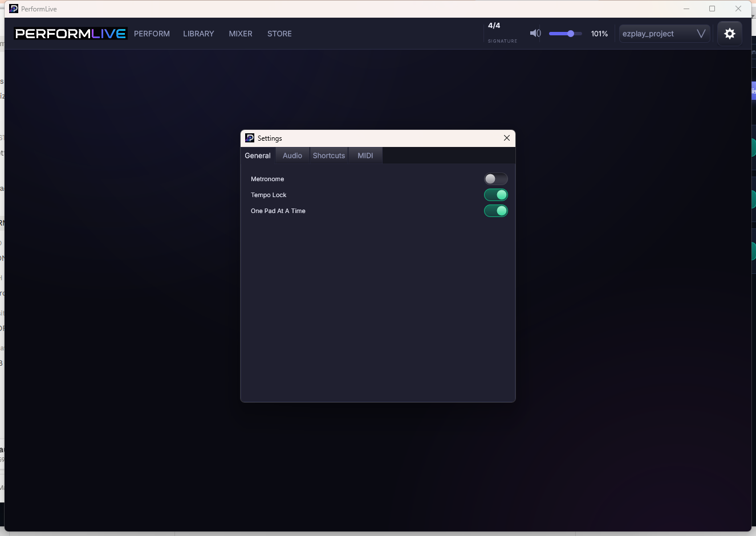This screenshot has height=536, width=756.
Task: Click the Metronome label
Action: (267, 179)
